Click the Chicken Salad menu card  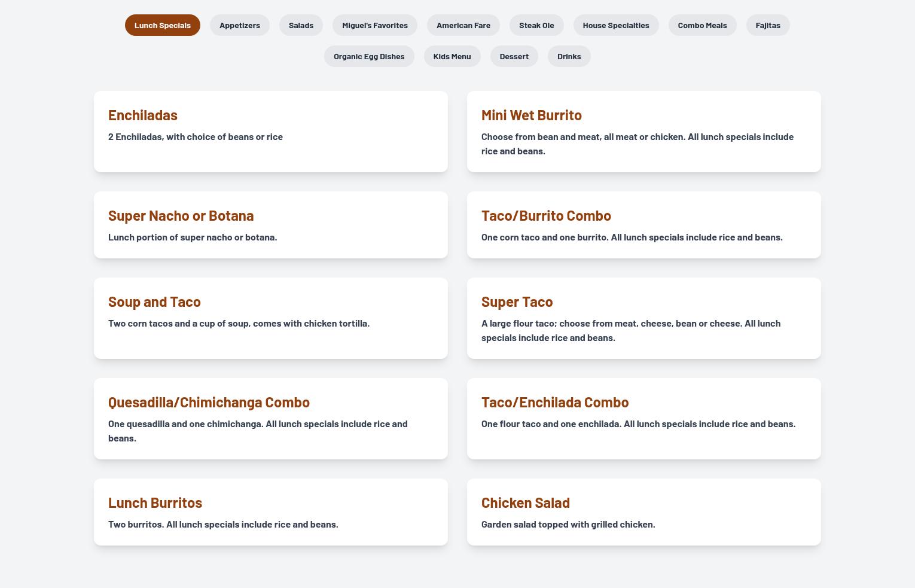[643, 512]
